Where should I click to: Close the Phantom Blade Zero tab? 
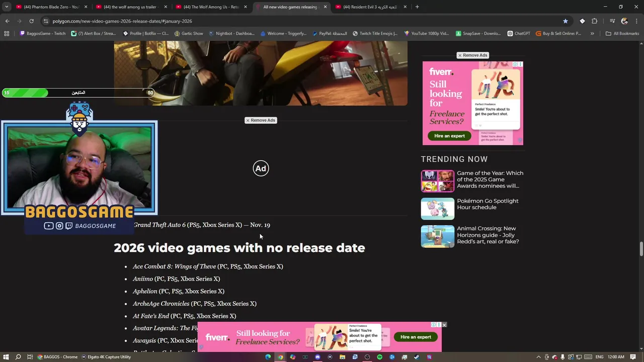(86, 7)
